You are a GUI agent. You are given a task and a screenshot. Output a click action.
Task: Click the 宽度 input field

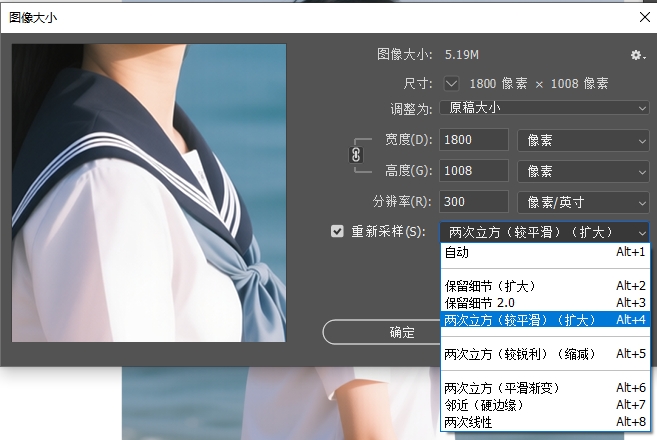473,140
